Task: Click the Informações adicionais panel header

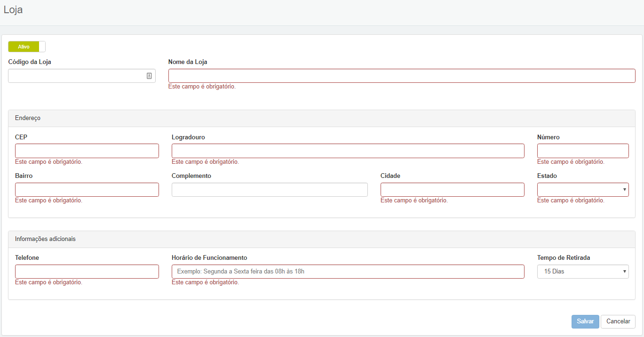Action: (322, 239)
